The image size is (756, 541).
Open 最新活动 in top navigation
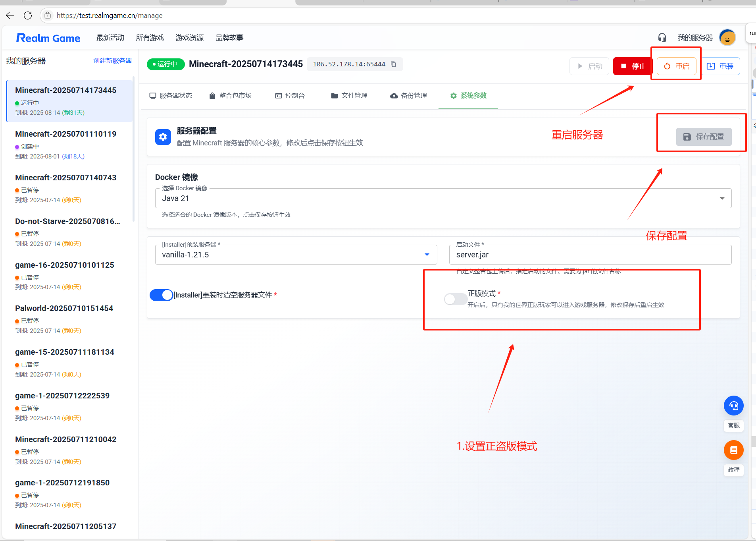click(110, 38)
